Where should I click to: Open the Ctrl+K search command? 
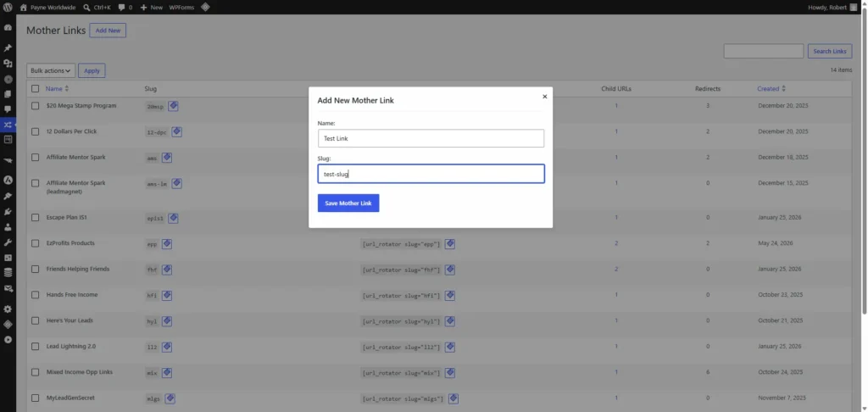point(97,8)
